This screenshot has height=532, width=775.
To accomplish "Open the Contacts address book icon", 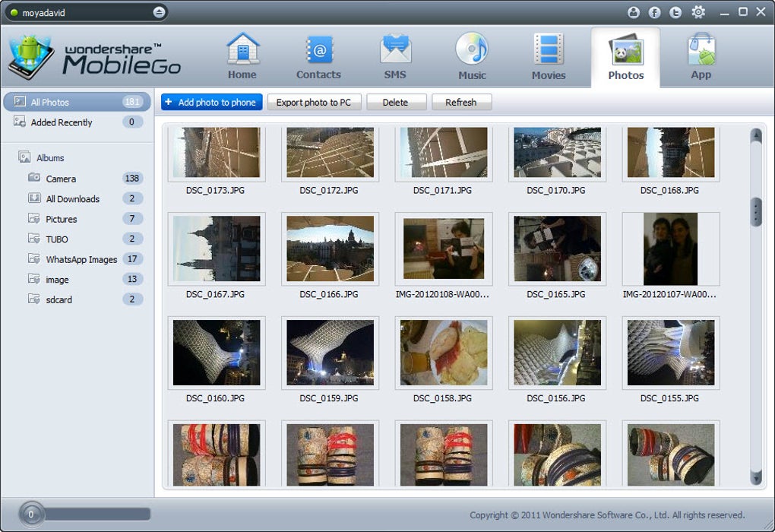I will point(319,50).
